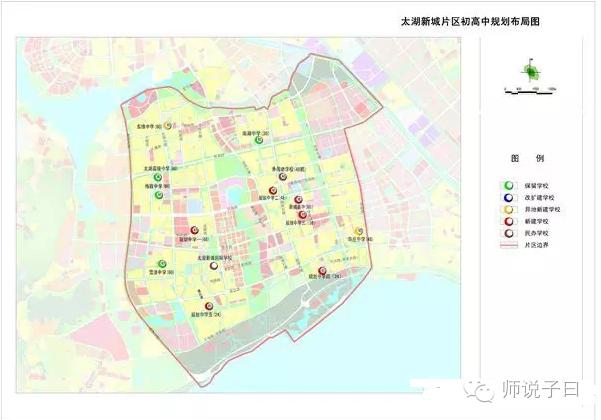Image resolution: width=601 pixels, height=420 pixels.
Task: Click the 雪浪中学 map label
Action: [161, 272]
